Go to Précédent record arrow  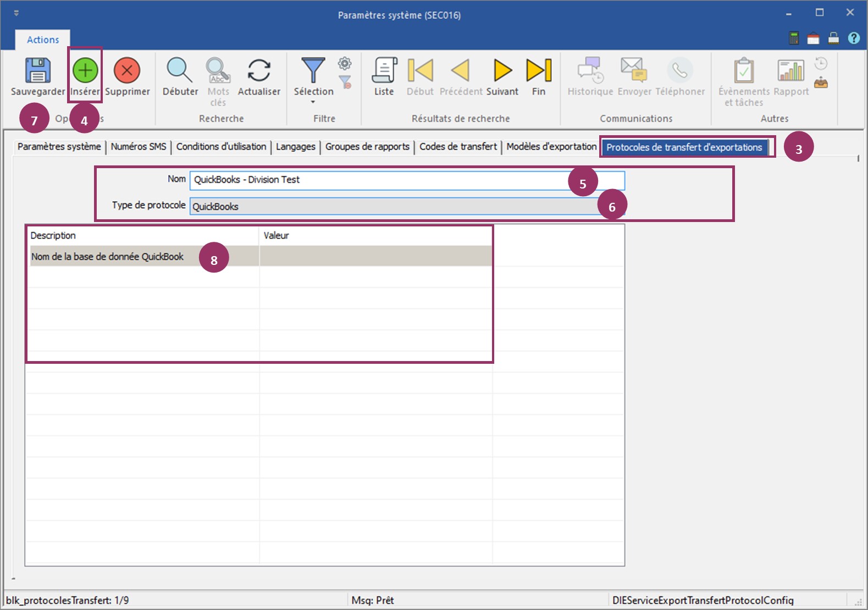pos(461,70)
